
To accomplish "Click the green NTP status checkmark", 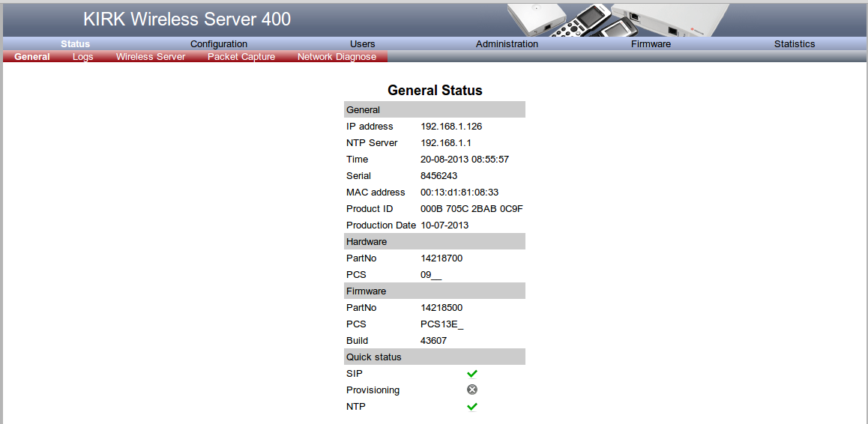I will pyautogui.click(x=472, y=407).
